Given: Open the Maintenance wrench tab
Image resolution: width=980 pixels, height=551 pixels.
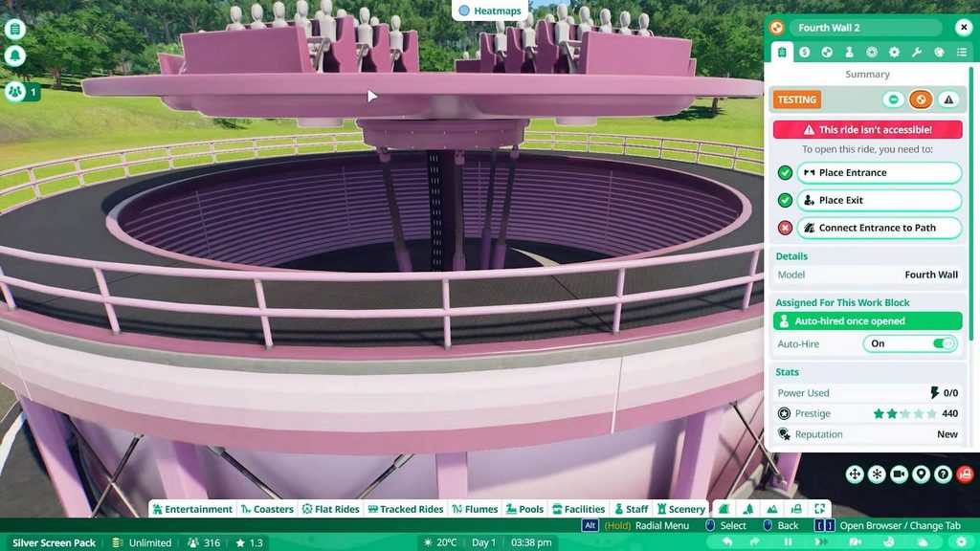Looking at the screenshot, I should tap(917, 53).
